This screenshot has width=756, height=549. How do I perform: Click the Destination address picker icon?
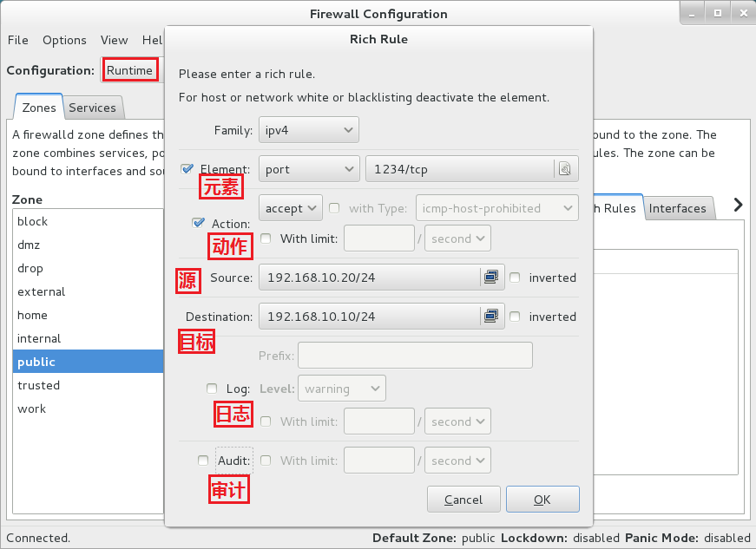coord(492,317)
